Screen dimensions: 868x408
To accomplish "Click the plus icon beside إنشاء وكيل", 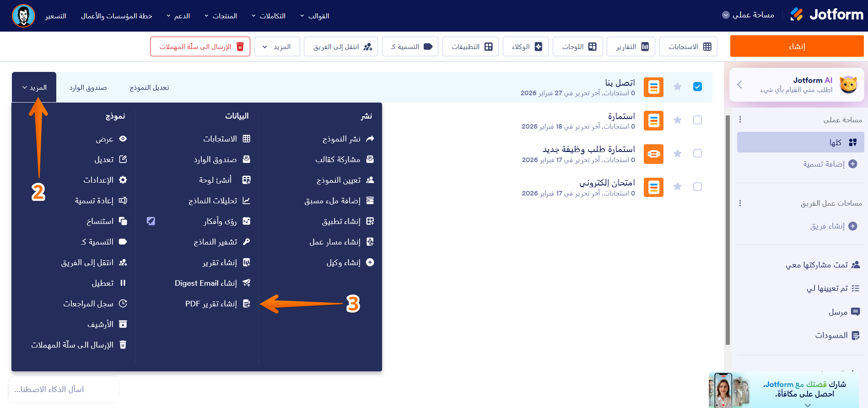I will [x=370, y=262].
